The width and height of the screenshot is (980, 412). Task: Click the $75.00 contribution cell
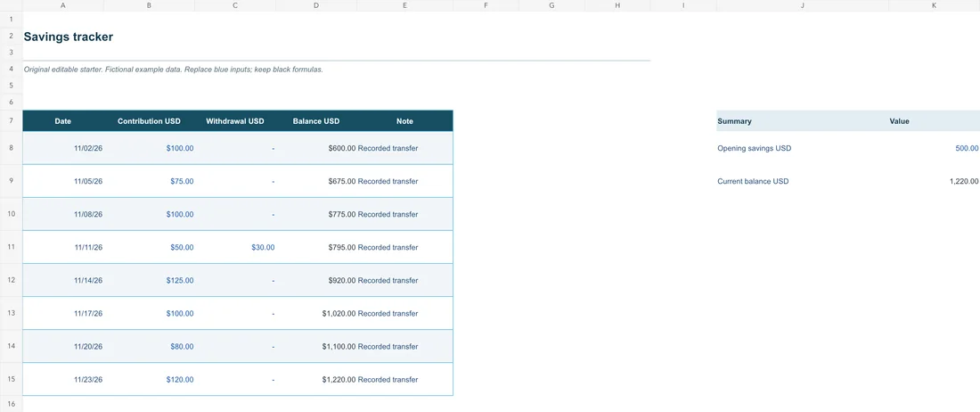click(x=150, y=181)
